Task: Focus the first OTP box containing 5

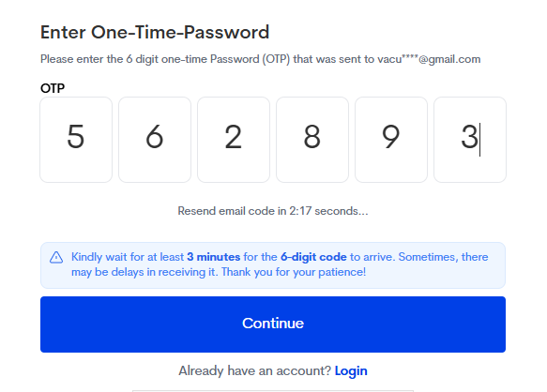Action: tap(76, 140)
